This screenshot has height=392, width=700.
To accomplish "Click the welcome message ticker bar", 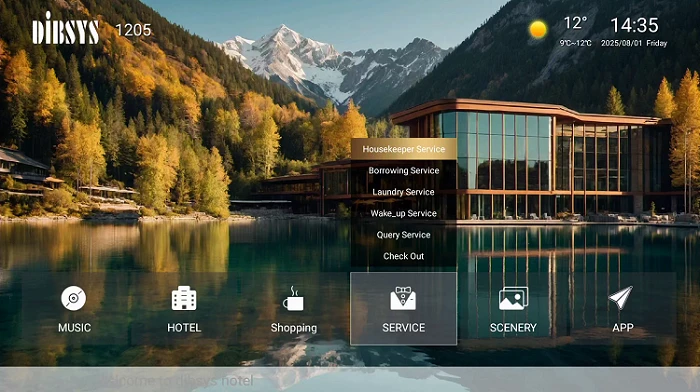I will pyautogui.click(x=350, y=380).
